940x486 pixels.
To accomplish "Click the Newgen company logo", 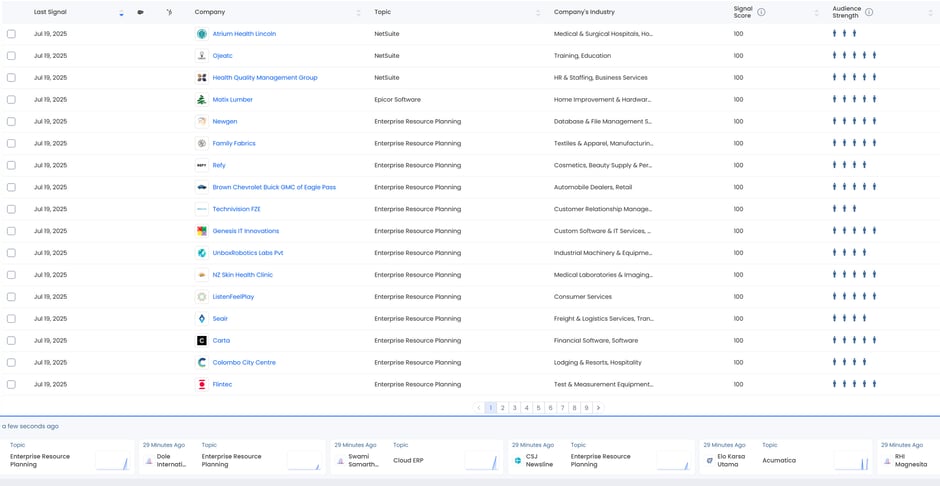I will [x=201, y=122].
